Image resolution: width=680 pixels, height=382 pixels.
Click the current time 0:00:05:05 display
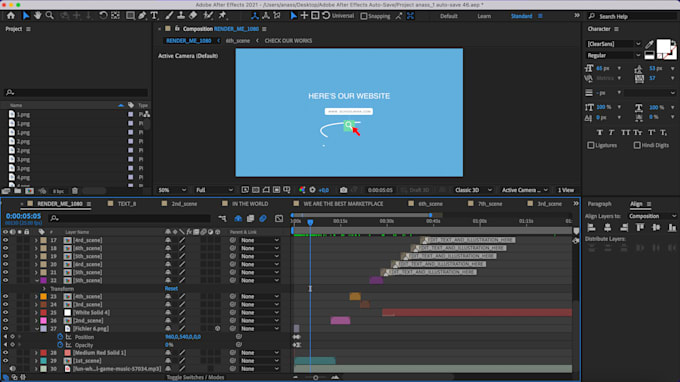click(23, 216)
